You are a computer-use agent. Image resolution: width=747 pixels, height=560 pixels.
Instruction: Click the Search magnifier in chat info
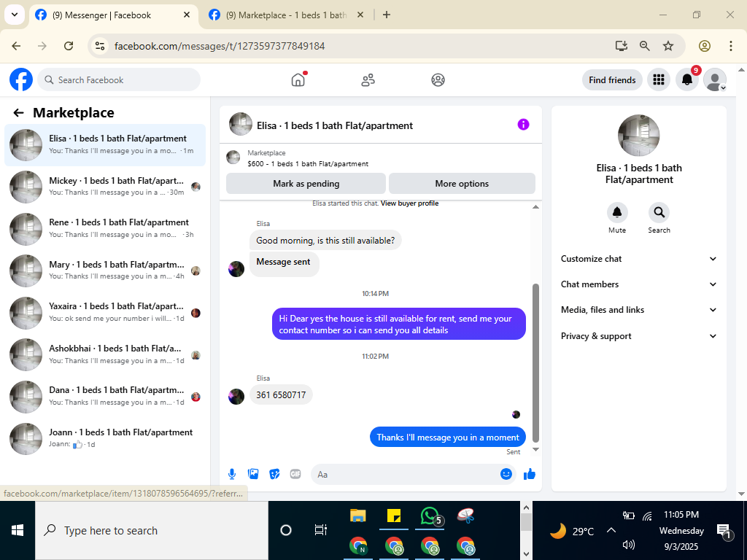[x=659, y=212]
